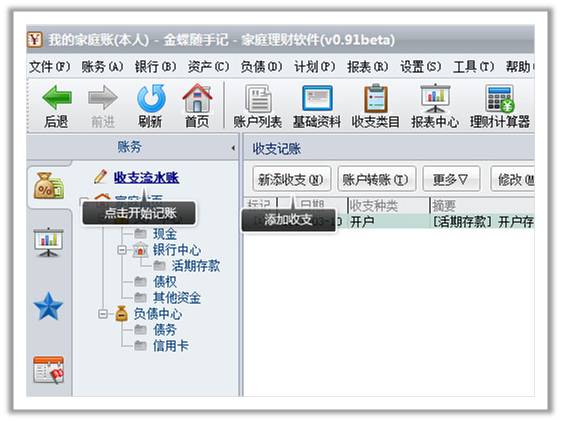Open the 账务(A) menu
This screenshot has height=421, width=561.
click(102, 67)
